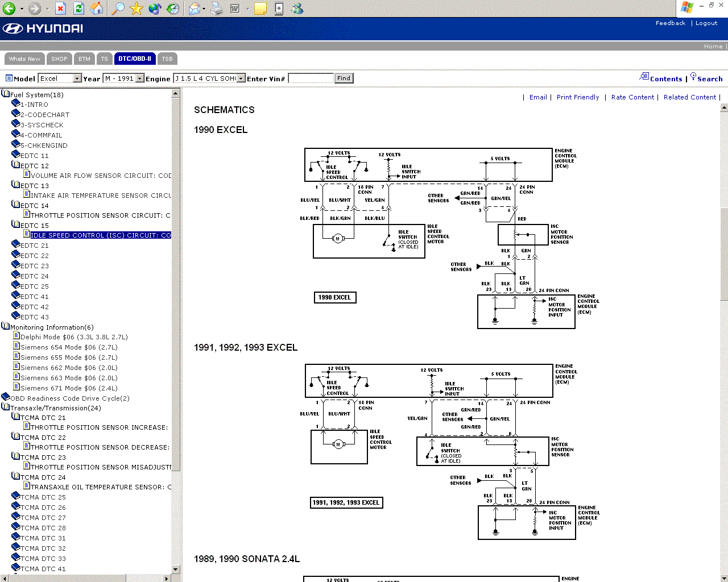The image size is (728, 582).
Task: Click the tree panel's scroll down arrow
Action: pos(175,569)
